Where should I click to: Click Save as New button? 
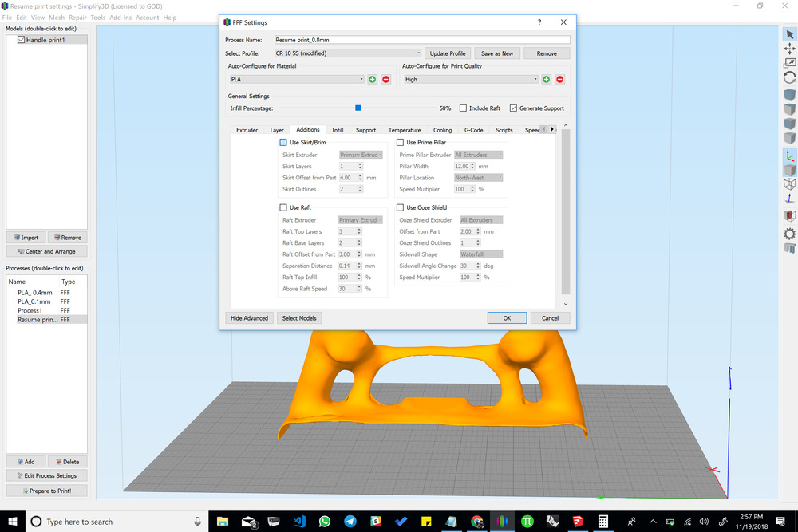tap(496, 53)
